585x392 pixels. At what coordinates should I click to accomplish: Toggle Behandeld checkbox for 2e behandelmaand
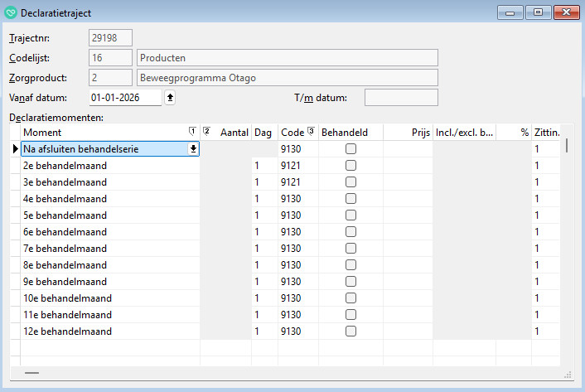click(x=351, y=166)
